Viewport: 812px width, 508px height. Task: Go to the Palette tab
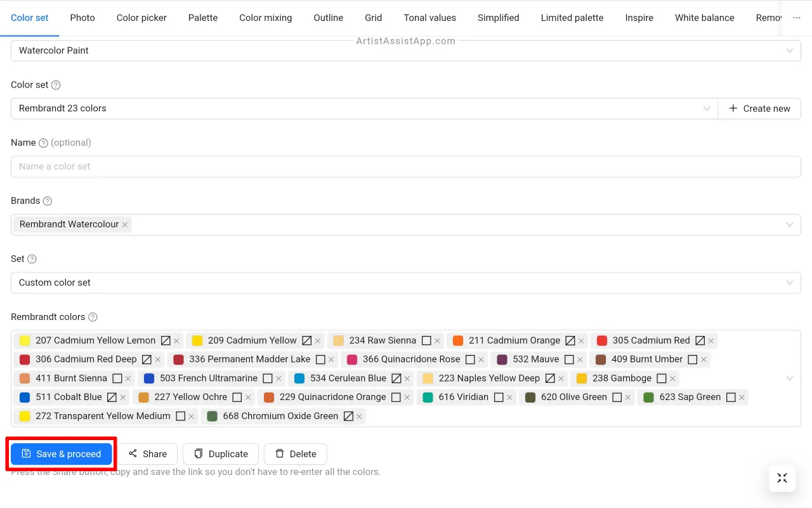[203, 18]
